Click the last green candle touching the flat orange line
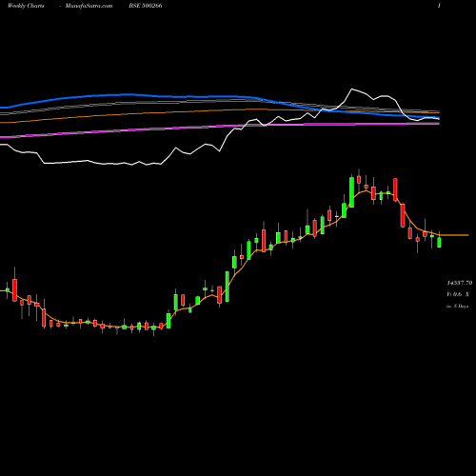 point(439,241)
